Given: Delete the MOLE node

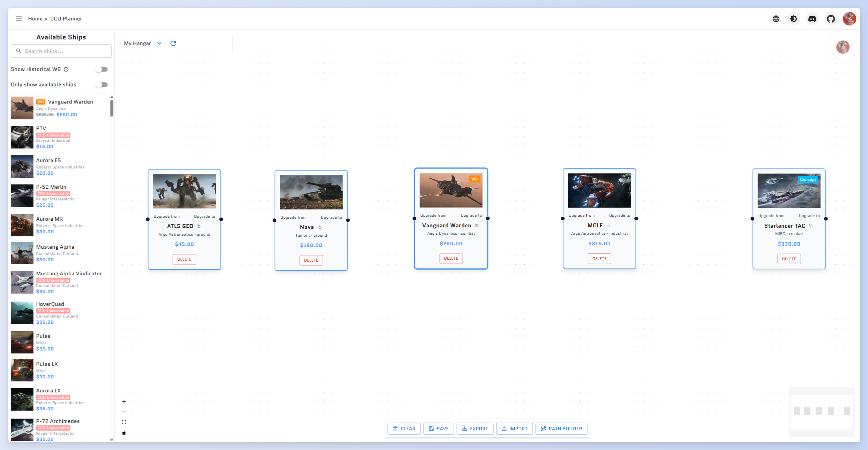Looking at the screenshot, I should (599, 258).
